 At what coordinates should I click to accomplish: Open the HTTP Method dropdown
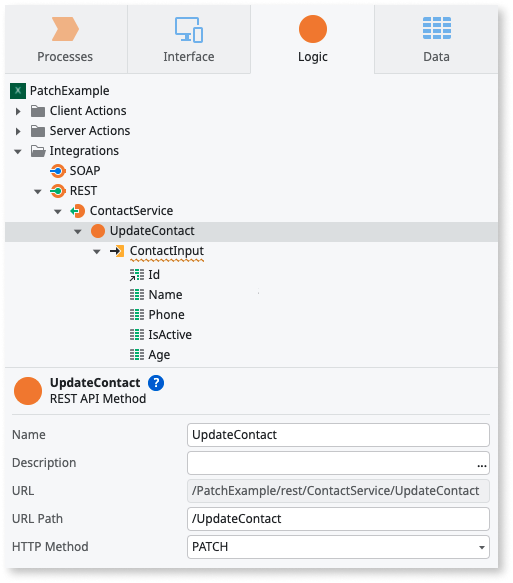pos(338,547)
